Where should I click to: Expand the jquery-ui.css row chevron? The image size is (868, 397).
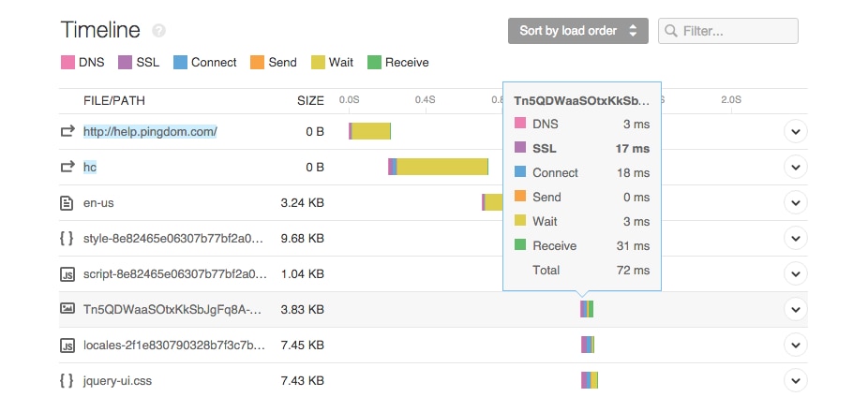point(796,380)
